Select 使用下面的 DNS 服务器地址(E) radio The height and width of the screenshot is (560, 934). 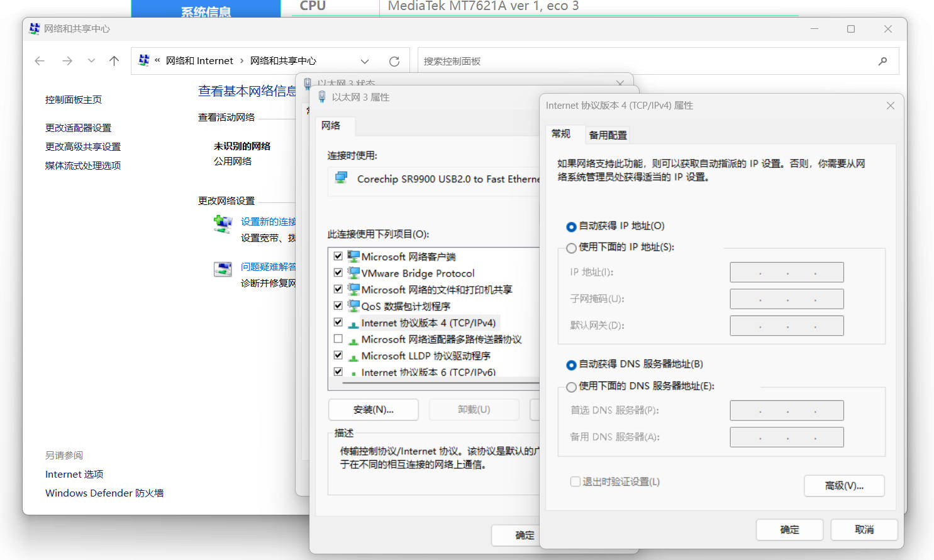click(x=571, y=387)
